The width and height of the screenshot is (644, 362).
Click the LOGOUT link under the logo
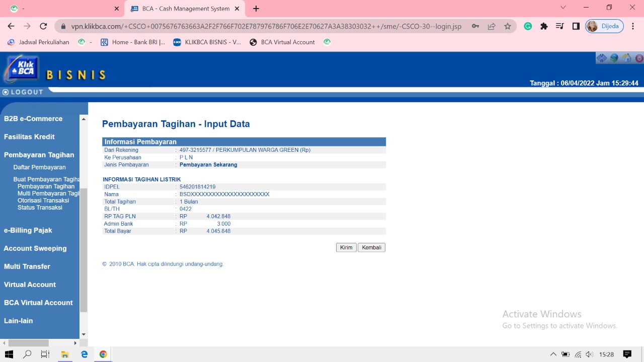coord(23,92)
